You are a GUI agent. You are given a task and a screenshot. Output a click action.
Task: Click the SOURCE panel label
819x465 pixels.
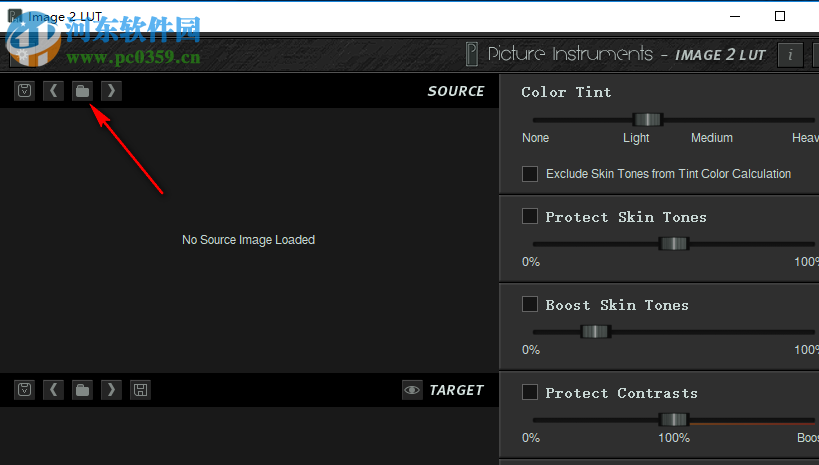point(456,91)
